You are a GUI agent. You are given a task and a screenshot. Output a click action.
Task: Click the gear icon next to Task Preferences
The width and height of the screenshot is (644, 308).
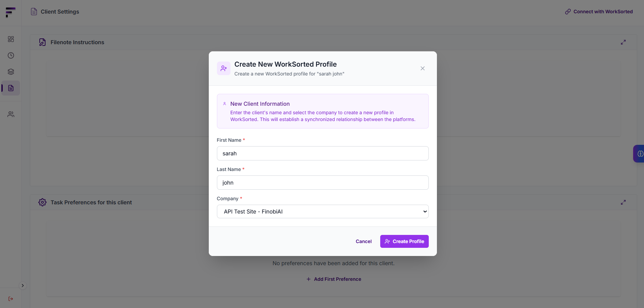[42, 202]
